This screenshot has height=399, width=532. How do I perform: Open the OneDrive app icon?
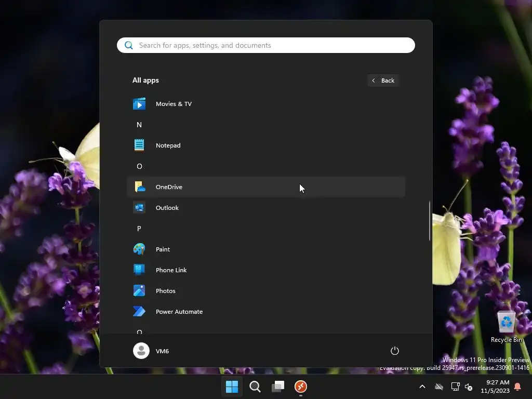[139, 187]
